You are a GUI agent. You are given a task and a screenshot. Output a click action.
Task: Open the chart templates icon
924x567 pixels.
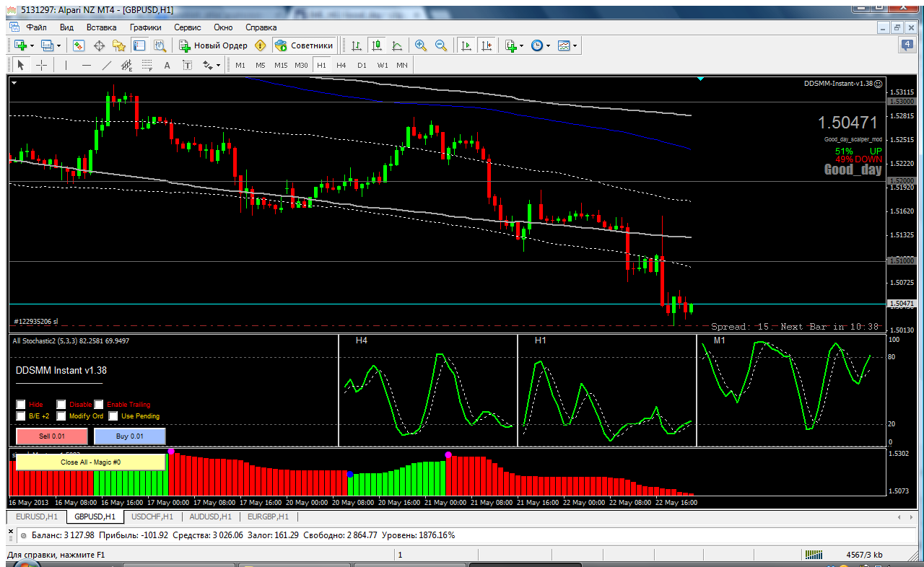pos(564,45)
